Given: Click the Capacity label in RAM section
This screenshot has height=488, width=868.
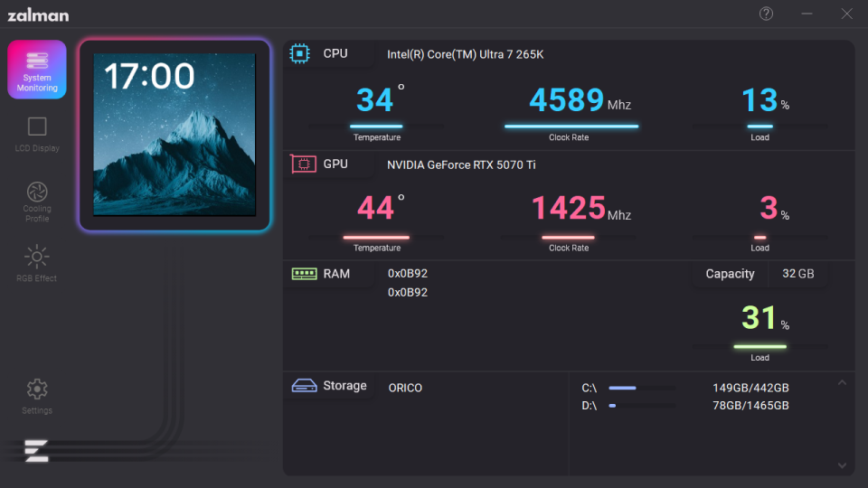Looking at the screenshot, I should point(730,274).
